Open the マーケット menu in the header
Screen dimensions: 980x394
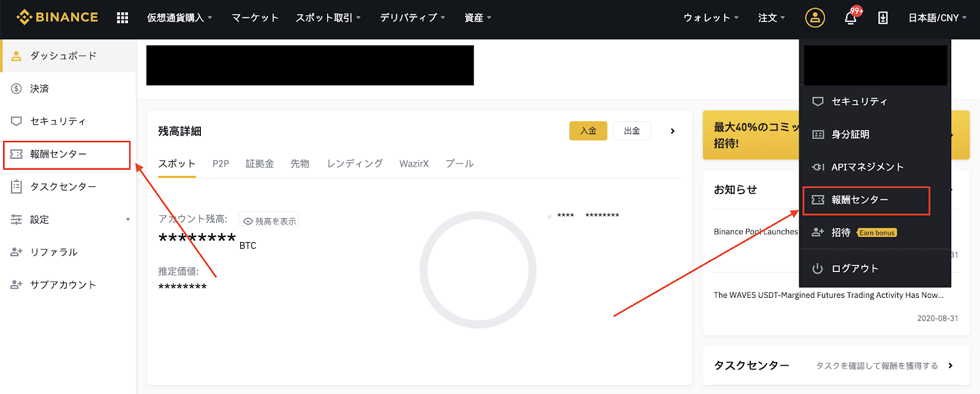[255, 18]
